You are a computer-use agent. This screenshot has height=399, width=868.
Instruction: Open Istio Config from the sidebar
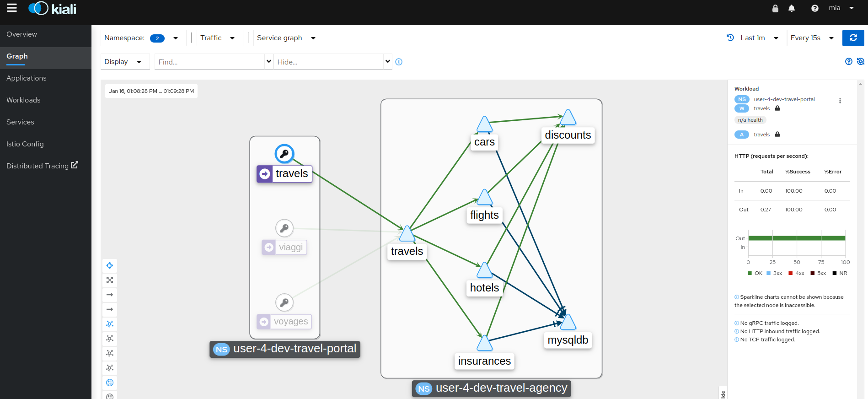coord(25,144)
